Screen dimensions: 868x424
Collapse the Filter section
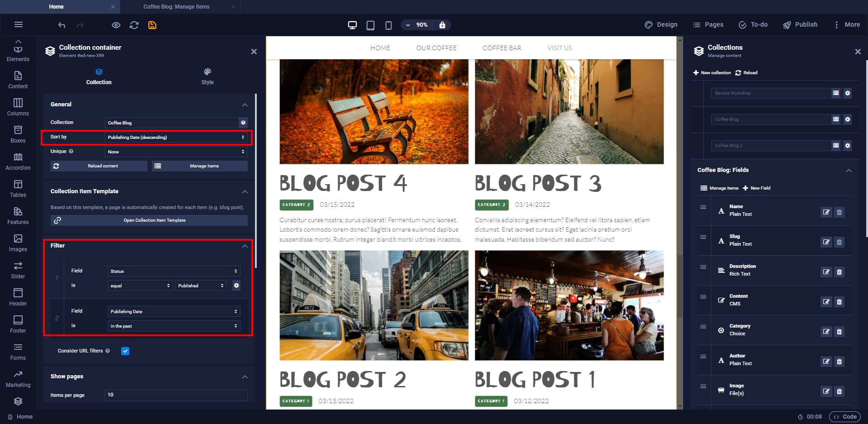(245, 246)
